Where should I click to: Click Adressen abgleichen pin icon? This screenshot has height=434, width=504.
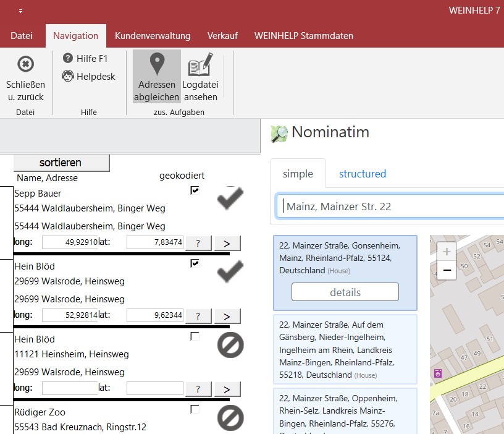tap(157, 64)
